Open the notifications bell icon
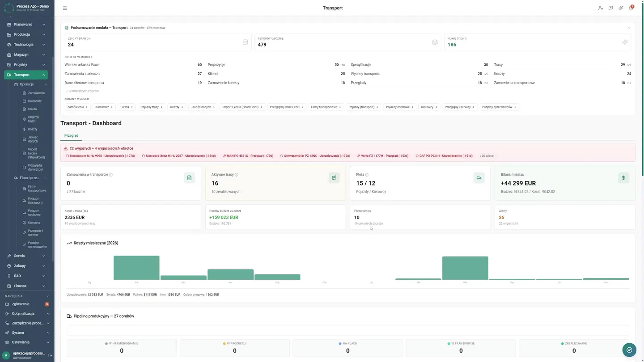Screen dimensions: 644x362 [631, 8]
